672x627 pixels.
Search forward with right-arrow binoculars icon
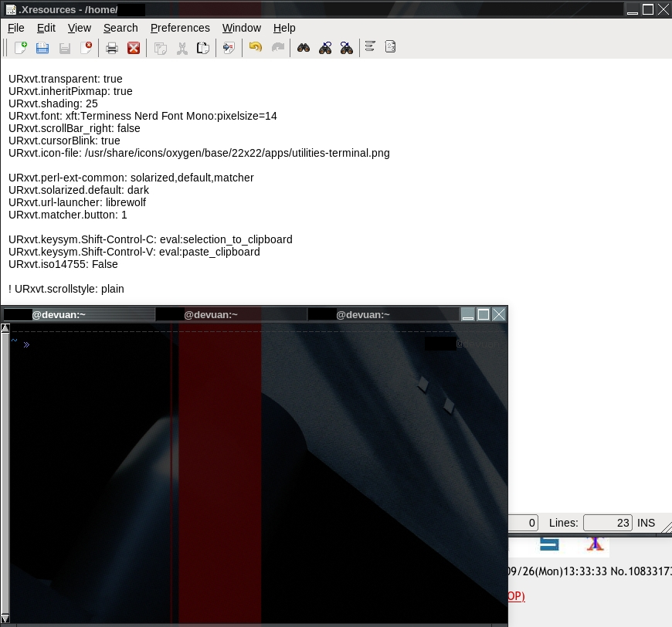[x=347, y=48]
